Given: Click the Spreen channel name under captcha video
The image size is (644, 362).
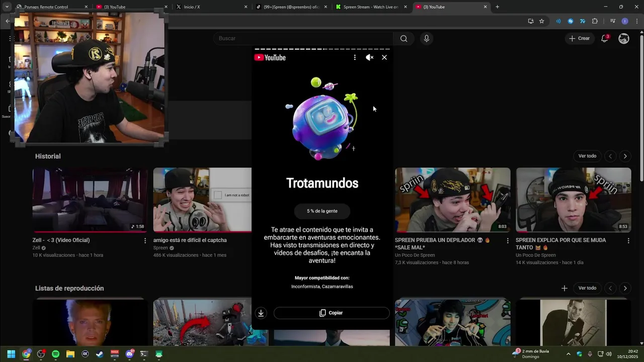Looking at the screenshot, I should tap(160, 248).
